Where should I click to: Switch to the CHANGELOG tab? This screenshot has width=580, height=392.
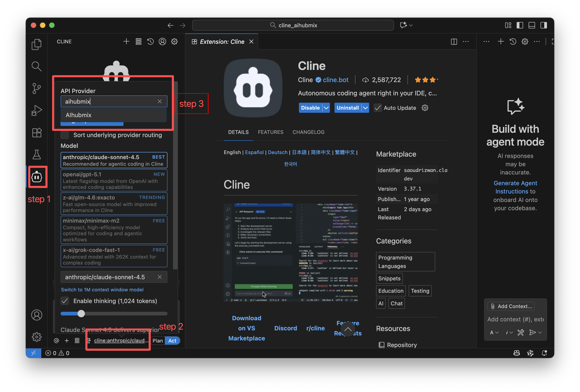pos(308,132)
